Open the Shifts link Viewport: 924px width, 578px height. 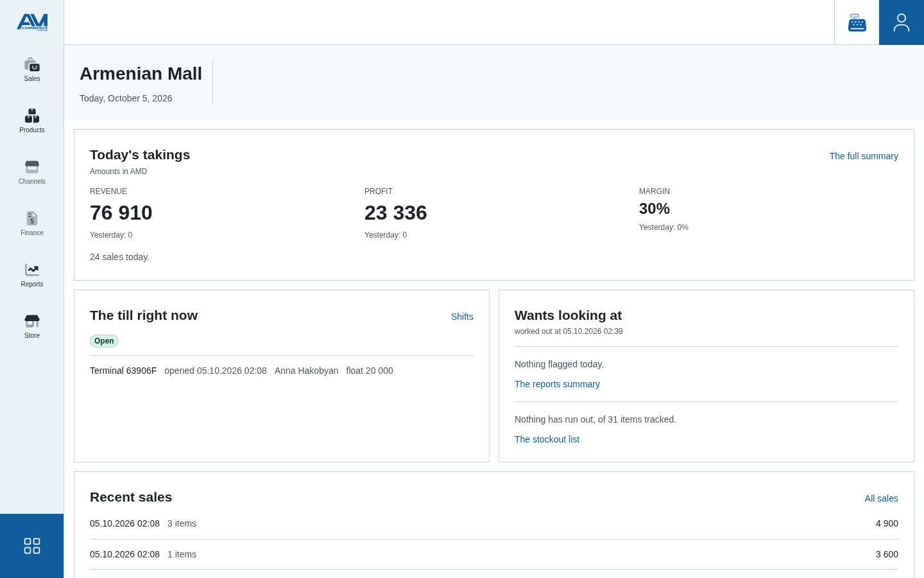462,317
